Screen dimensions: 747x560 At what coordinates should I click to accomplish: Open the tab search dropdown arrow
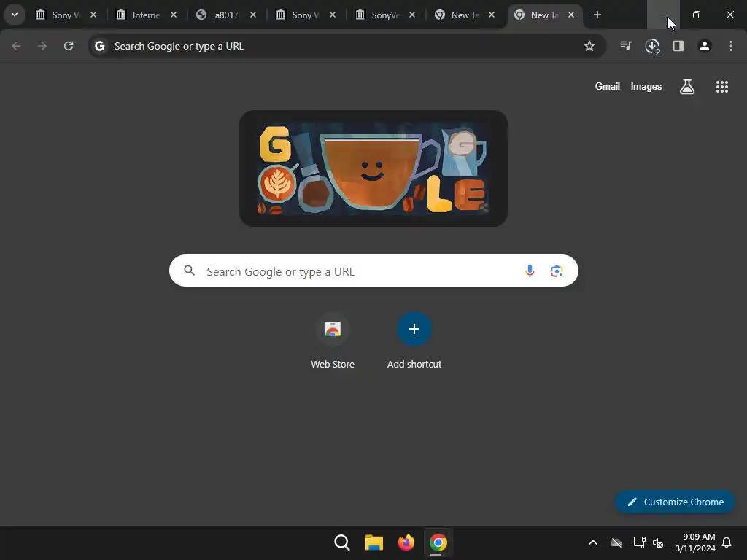point(15,15)
